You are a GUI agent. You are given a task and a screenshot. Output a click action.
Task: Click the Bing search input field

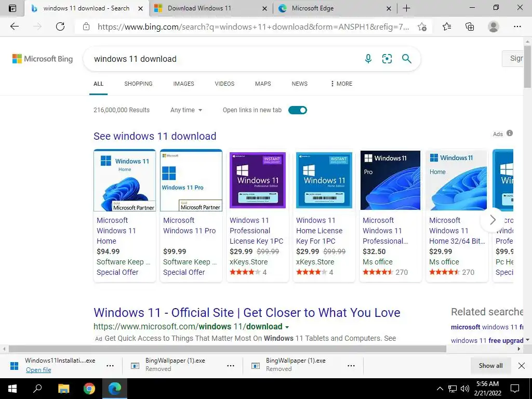pyautogui.click(x=224, y=59)
